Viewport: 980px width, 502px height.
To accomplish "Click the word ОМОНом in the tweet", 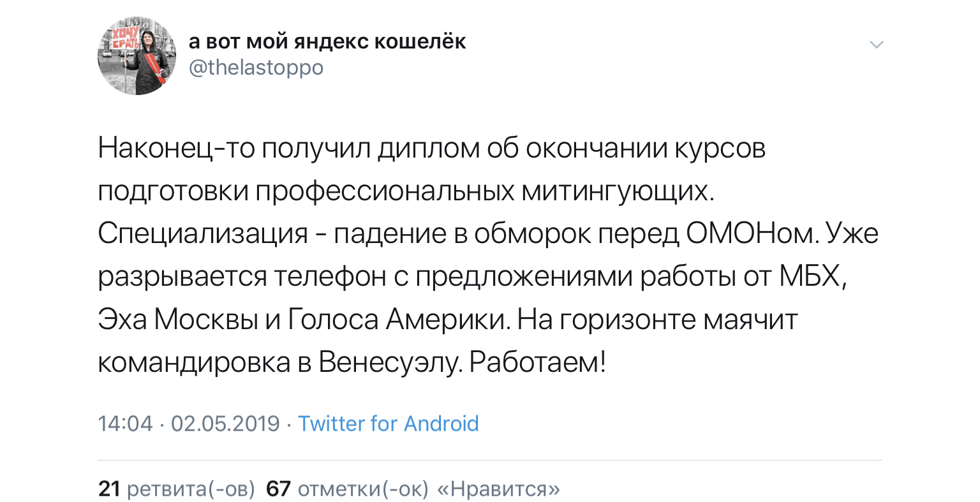I will [x=750, y=234].
